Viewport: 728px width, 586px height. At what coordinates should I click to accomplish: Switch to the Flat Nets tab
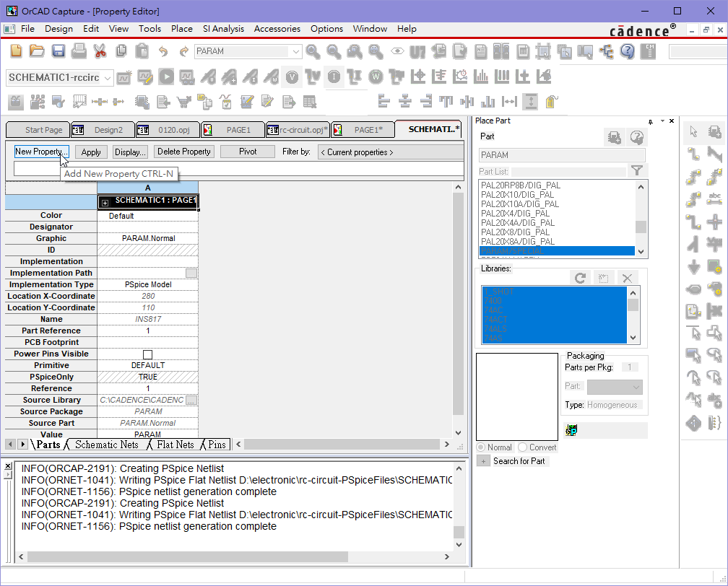[175, 445]
